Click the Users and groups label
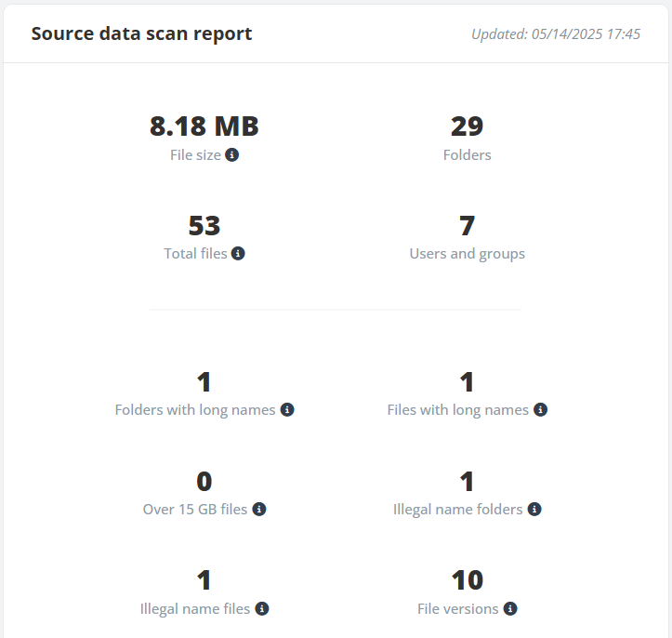The image size is (672, 638). pyautogui.click(x=468, y=254)
